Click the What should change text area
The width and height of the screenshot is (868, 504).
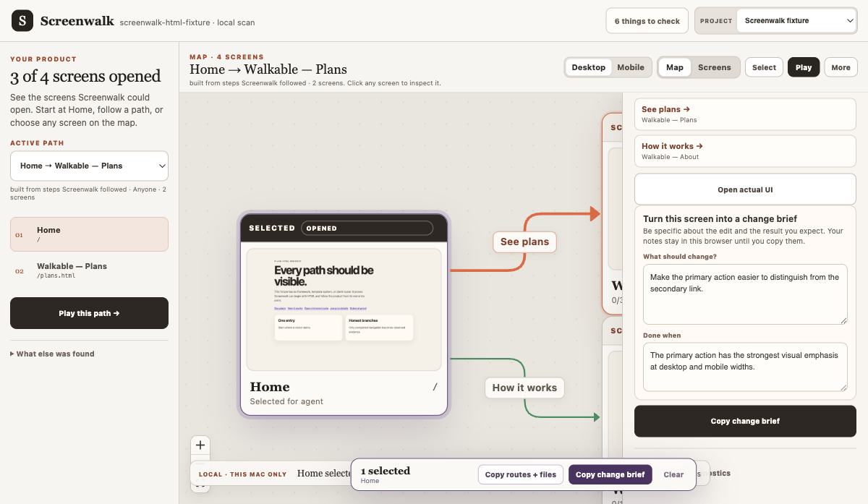(x=745, y=294)
